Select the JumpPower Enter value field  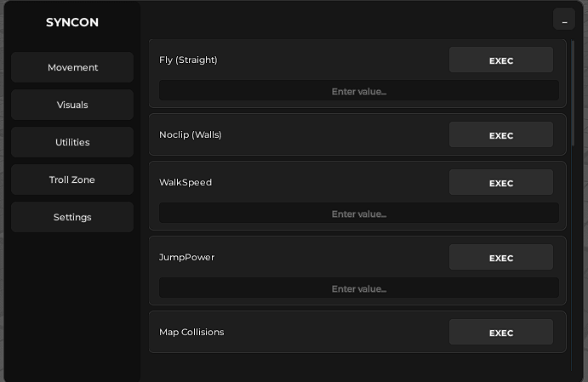tap(359, 288)
